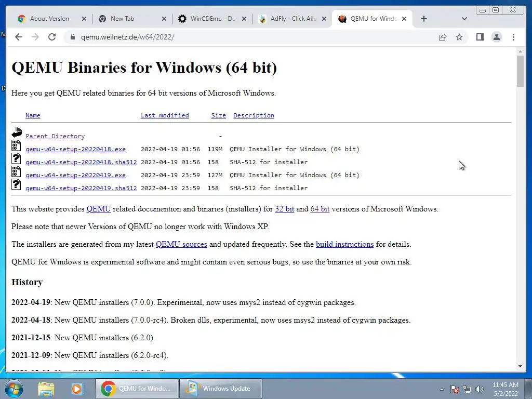Close the New Tab tab
The width and height of the screenshot is (532, 399).
tap(164, 19)
